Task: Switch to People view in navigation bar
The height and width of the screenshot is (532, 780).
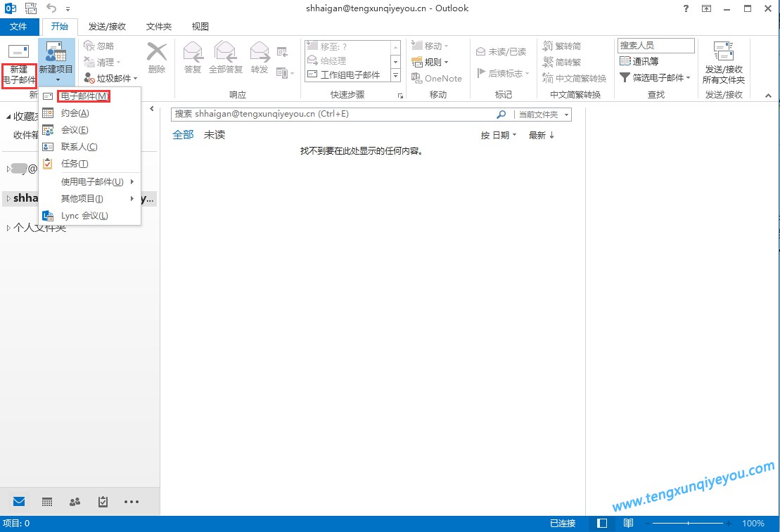Action: tap(75, 502)
